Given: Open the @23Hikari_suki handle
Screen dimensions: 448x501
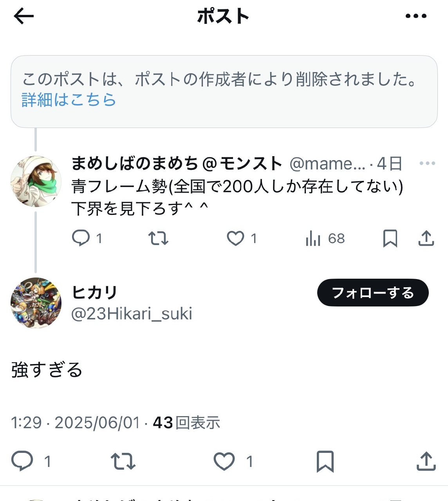Looking at the screenshot, I should (x=132, y=314).
